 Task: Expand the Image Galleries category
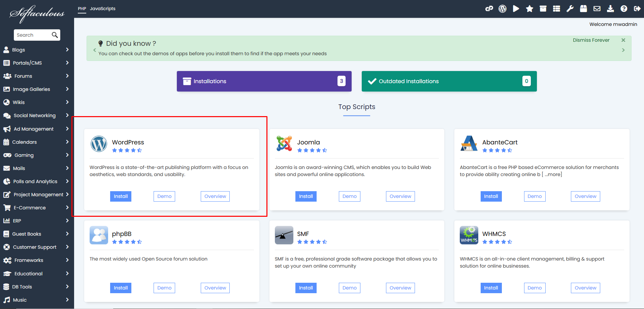[x=67, y=89]
